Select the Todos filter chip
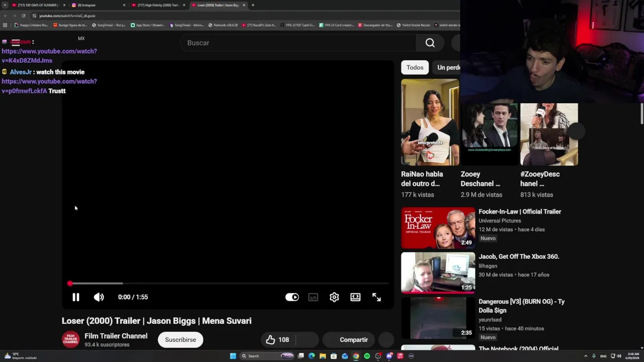The width and height of the screenshot is (644, 362). 415,67
